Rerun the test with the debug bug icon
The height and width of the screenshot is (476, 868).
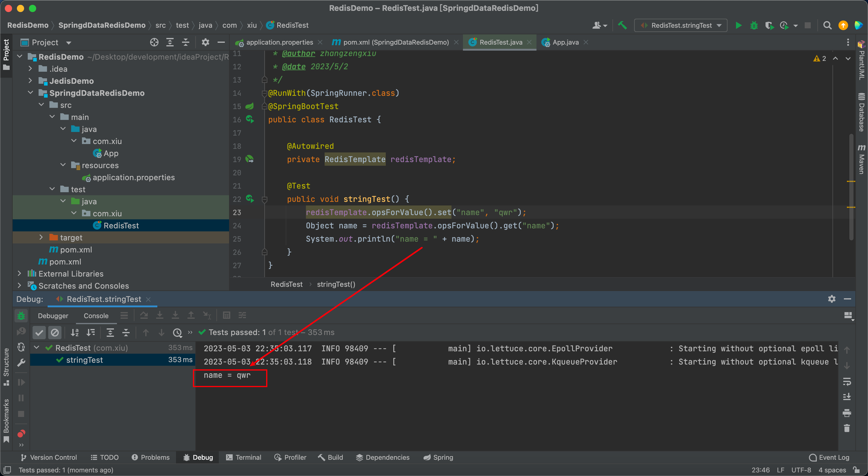(21, 316)
